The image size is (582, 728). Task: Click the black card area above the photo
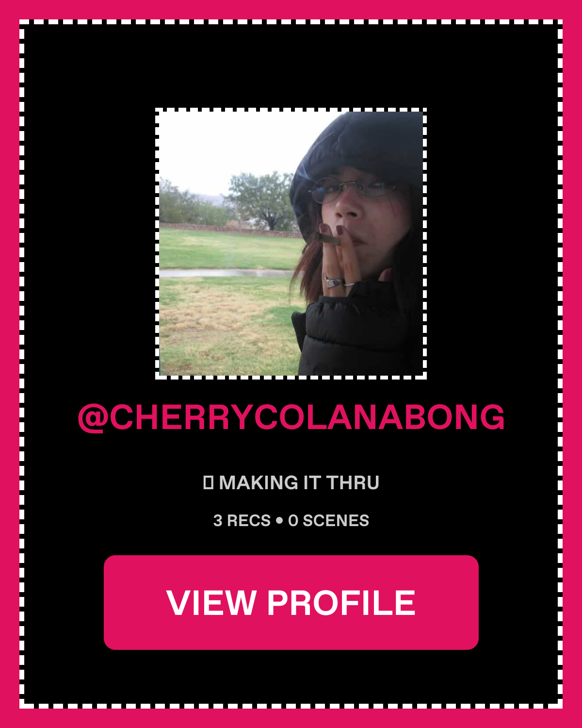pos(291,66)
